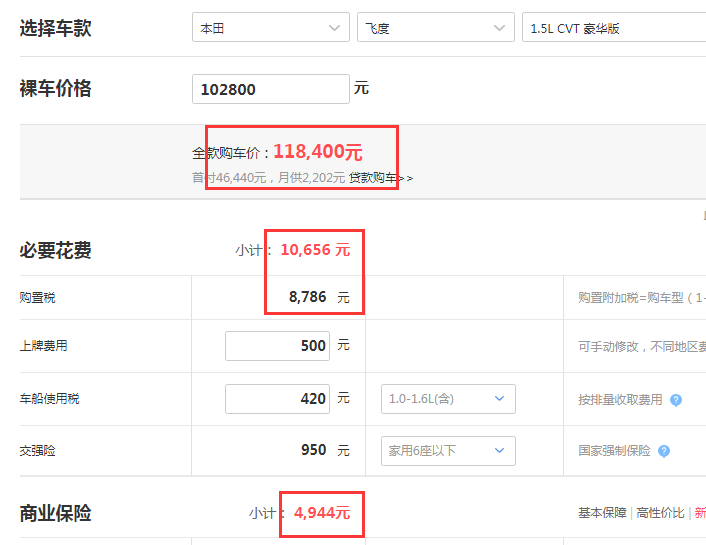
Task: Click the 首付46,440元 monthly payment text
Action: (x=268, y=178)
